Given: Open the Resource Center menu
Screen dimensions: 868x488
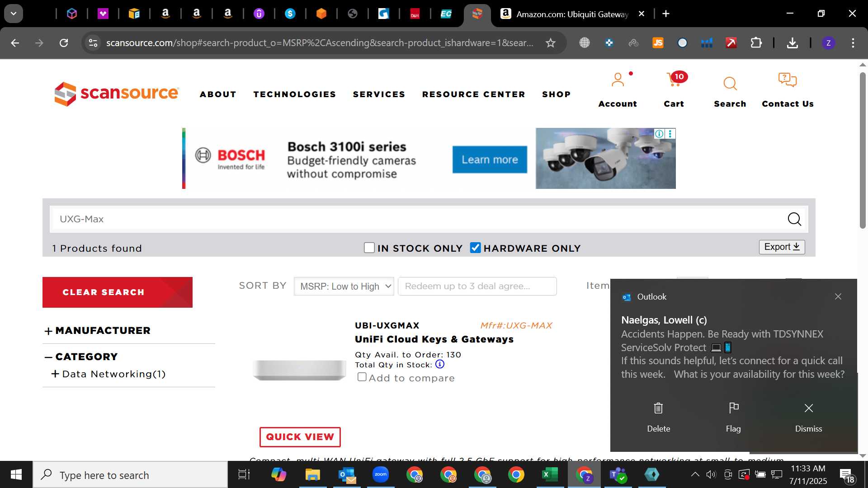Looking at the screenshot, I should pyautogui.click(x=473, y=94).
